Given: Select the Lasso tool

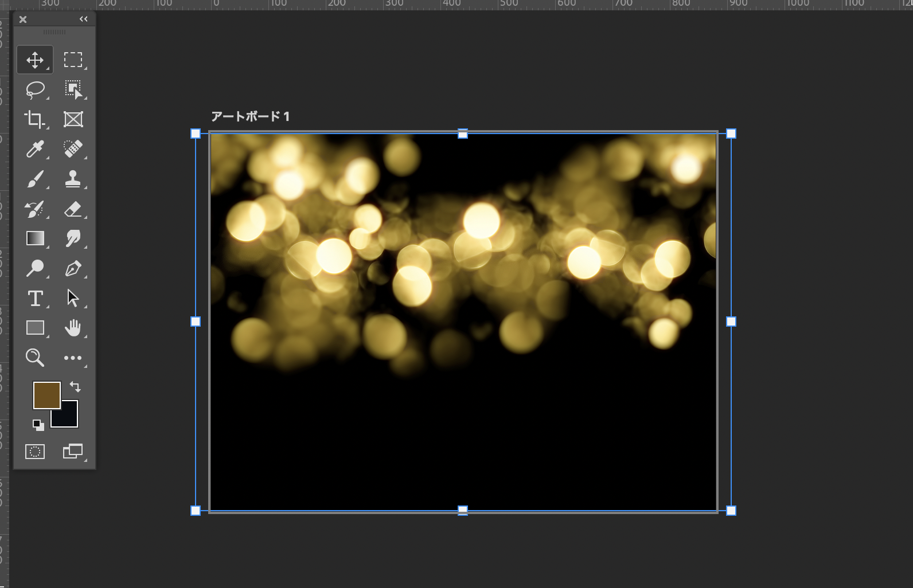Looking at the screenshot, I should click(x=35, y=90).
